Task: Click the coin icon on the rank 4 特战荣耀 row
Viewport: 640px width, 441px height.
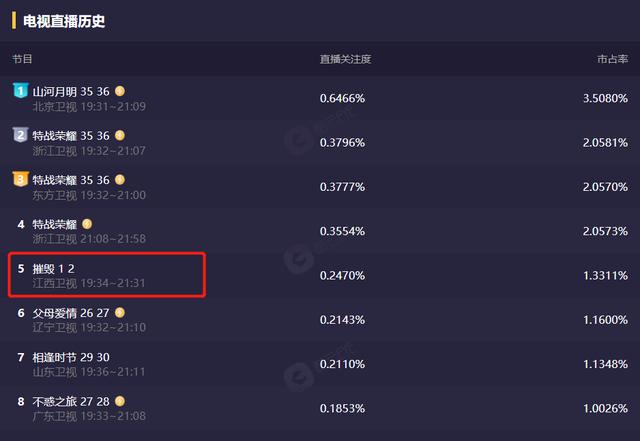Action: 87,224
